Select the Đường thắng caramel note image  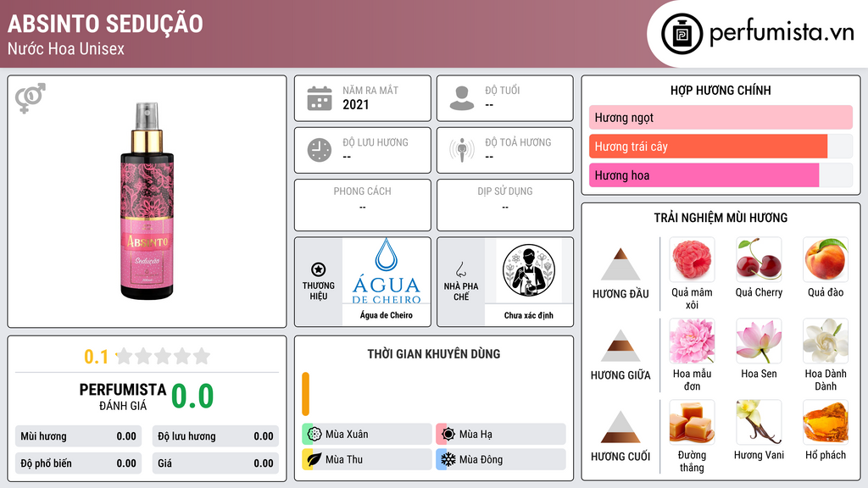point(692,423)
